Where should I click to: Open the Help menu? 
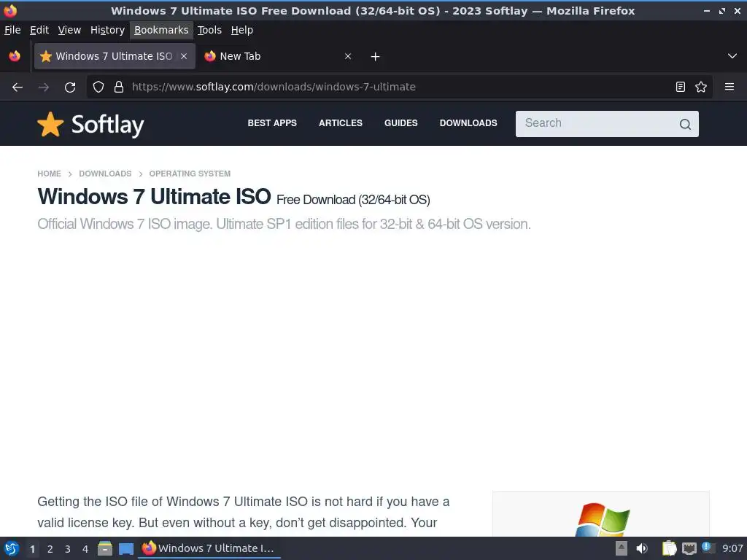click(242, 30)
